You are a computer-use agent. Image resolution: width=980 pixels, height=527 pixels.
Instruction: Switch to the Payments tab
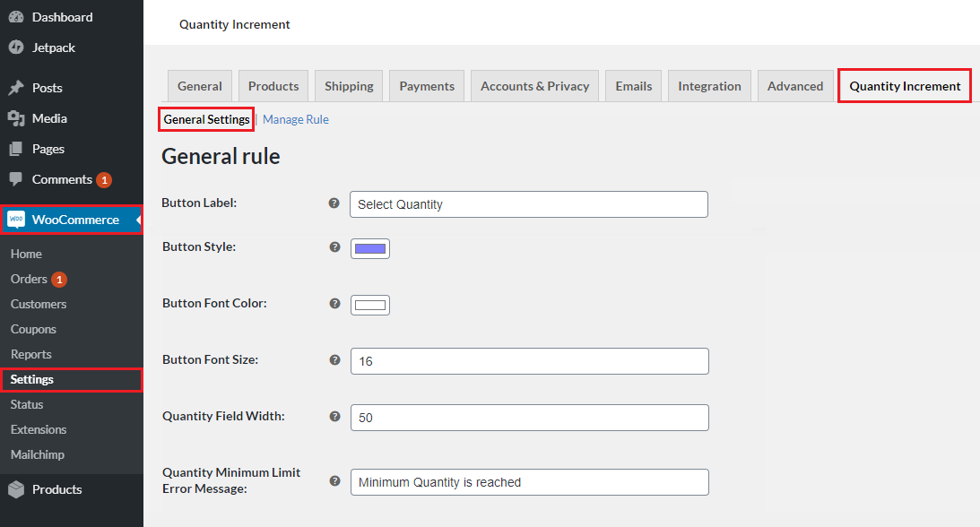point(426,85)
